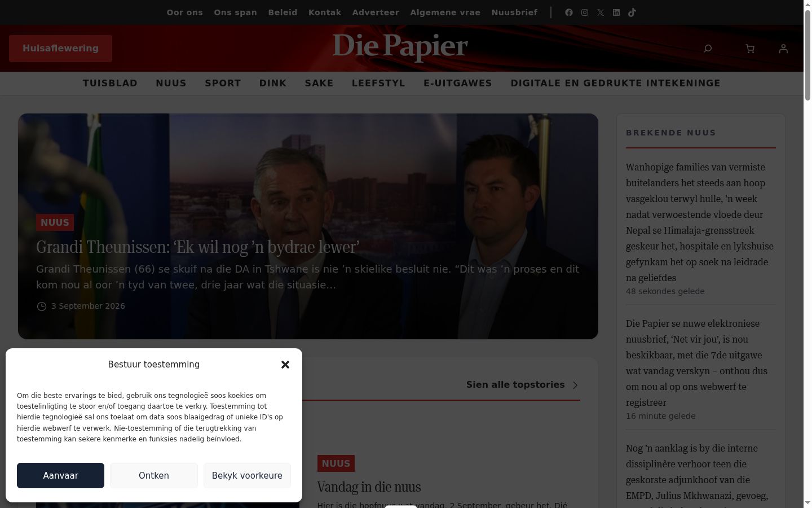Click the '16 minute gelede' timestamp
Image resolution: width=812 pixels, height=508 pixels.
tap(661, 416)
